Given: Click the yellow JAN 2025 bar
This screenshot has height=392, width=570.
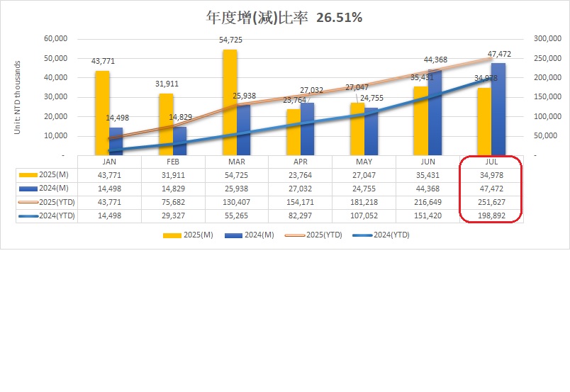Looking at the screenshot, I should tap(102, 113).
